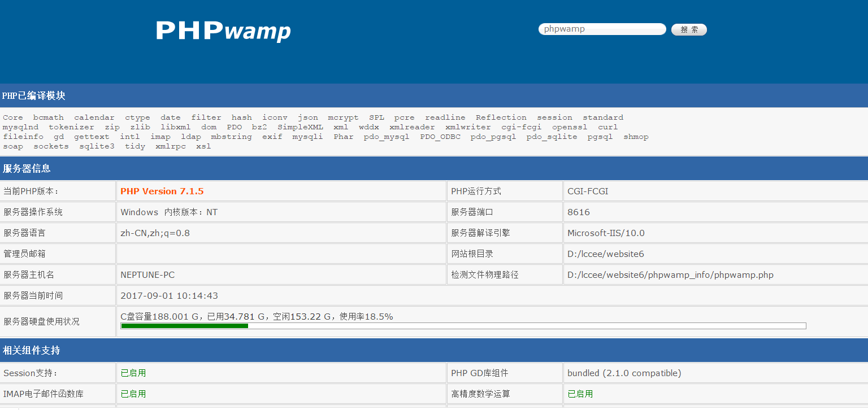Viewport: 868px width, 410px height.
Task: Select the PHP已编译模块 section header
Action: (x=34, y=96)
